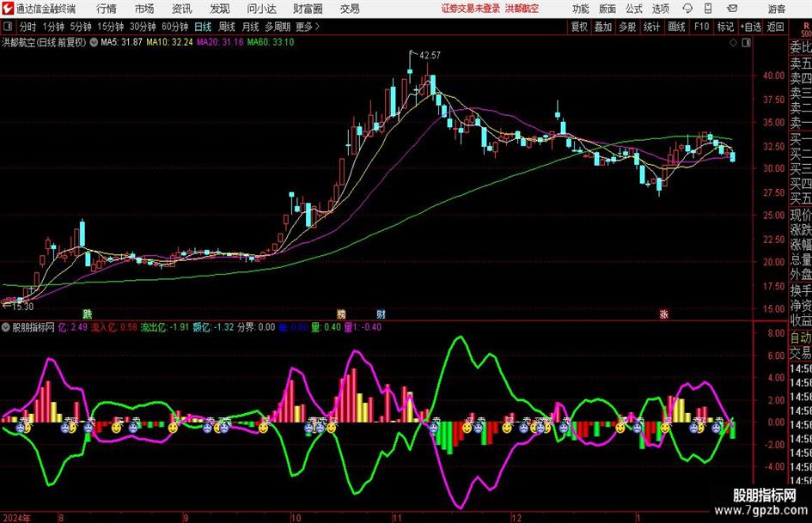812x523 pixels.
Task: Click the MA5: 31.87 label
Action: [121, 42]
